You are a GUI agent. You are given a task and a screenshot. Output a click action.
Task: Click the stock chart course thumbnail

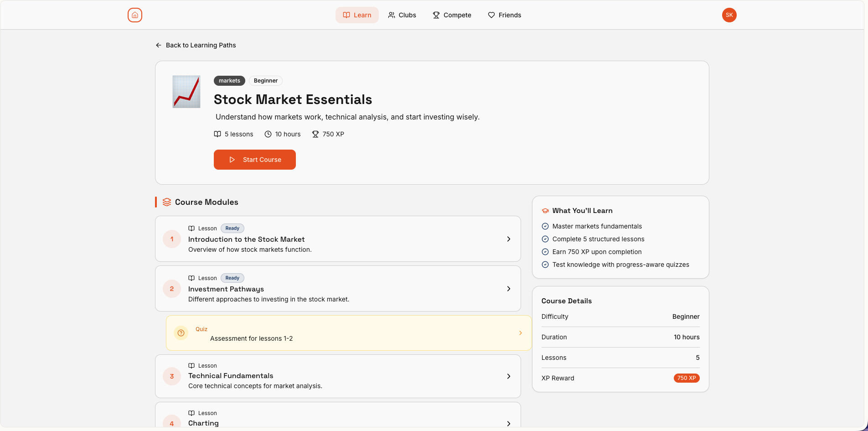186,92
